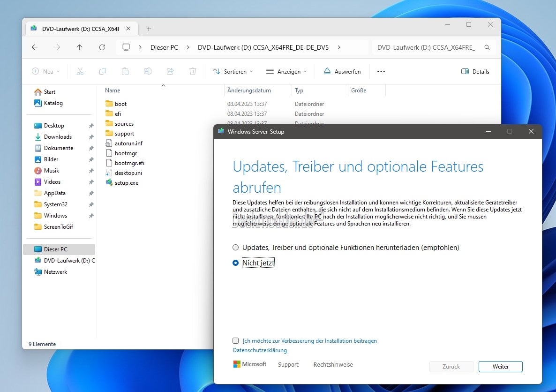
Task: Open the Neu dropdown menu
Action: pos(46,71)
